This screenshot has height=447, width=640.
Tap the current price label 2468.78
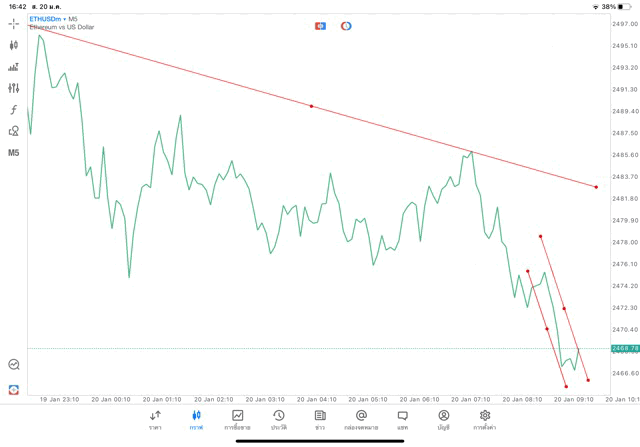pyautogui.click(x=623, y=348)
